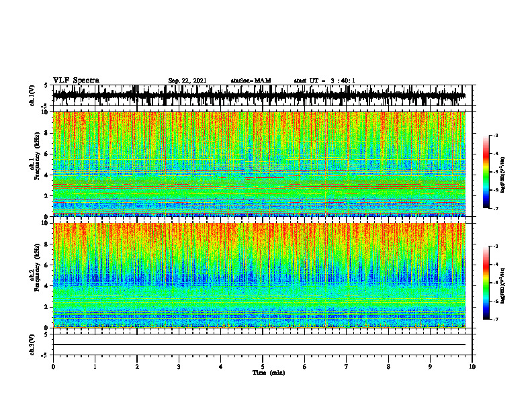Click the "ch.3(V)" axis label
This screenshot has width=532, height=411.
(32, 345)
